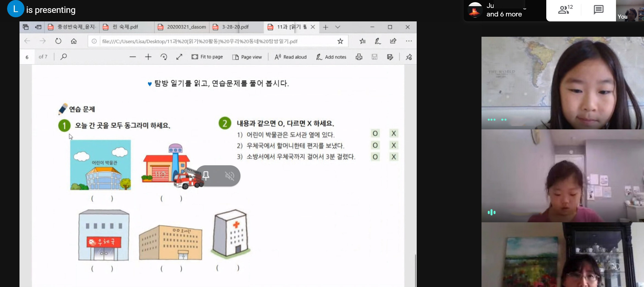Pin the presentation using the pin icon
The height and width of the screenshot is (287, 644).
click(x=206, y=175)
